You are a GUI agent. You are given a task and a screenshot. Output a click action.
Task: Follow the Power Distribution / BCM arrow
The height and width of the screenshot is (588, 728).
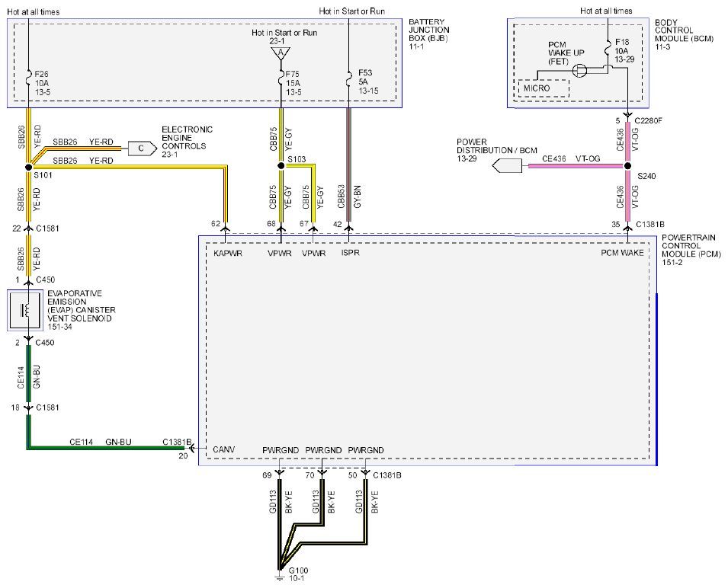coord(506,165)
